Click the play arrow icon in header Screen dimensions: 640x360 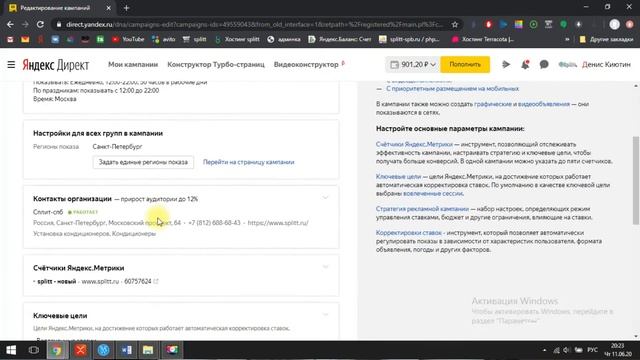[x=506, y=64]
